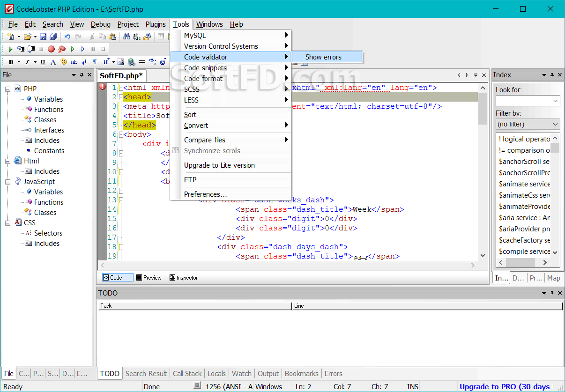The height and width of the screenshot is (392, 565).
Task: Collapse the Html tree node
Action: pos(8,161)
